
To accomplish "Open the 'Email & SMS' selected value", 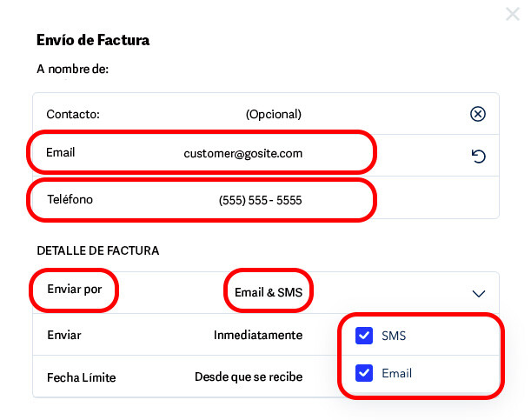I will (x=269, y=292).
